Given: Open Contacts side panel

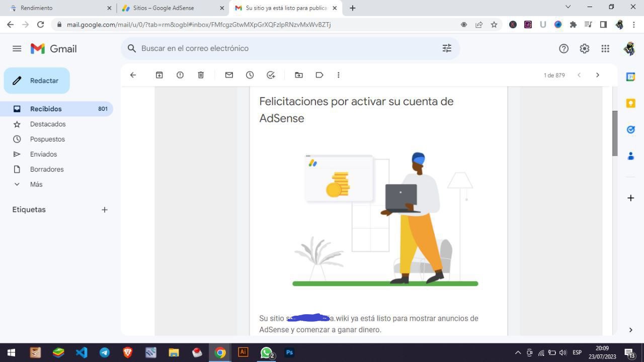Looking at the screenshot, I should coord(630,156).
